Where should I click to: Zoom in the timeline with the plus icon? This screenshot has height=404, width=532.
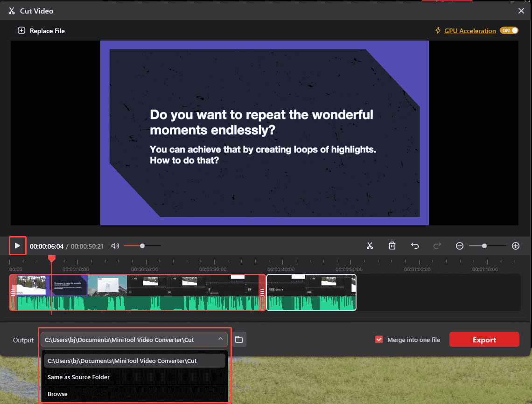pos(515,246)
